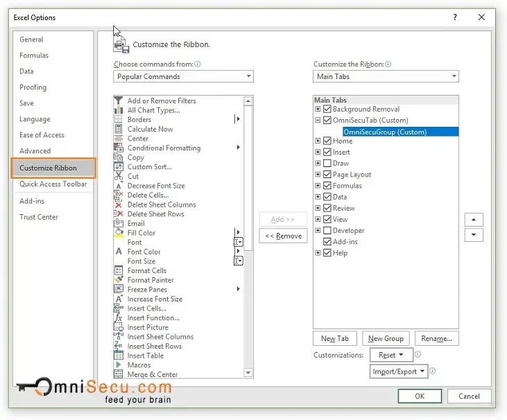
Task: Open the Reset customizations dropdown
Action: [391, 355]
